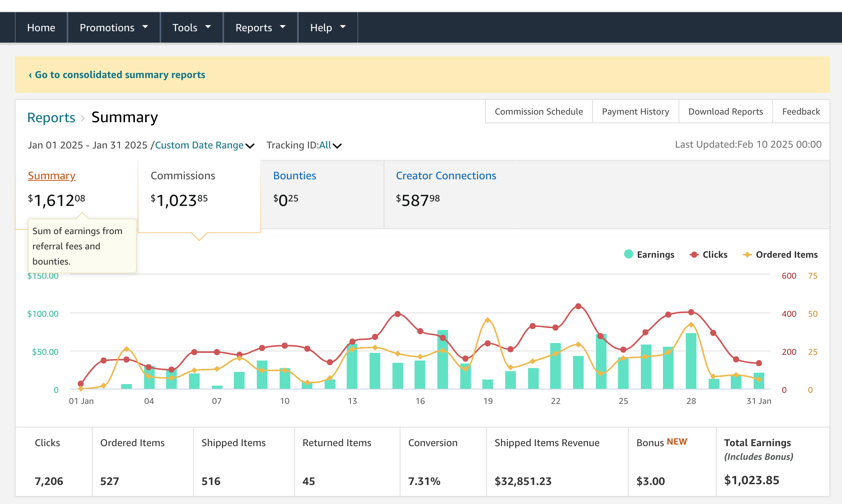The height and width of the screenshot is (504, 842).
Task: Click the Download Reports button
Action: point(725,112)
